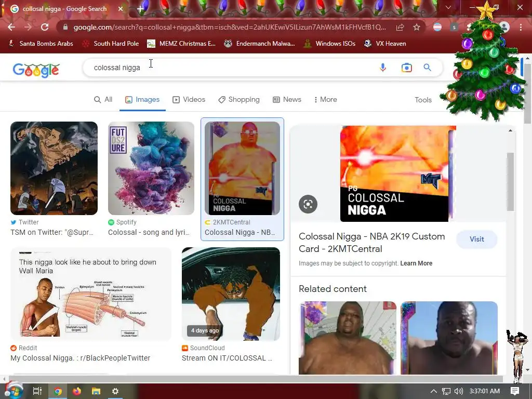This screenshot has width=532, height=399.
Task: Open the volume control tray icon
Action: coord(459,391)
